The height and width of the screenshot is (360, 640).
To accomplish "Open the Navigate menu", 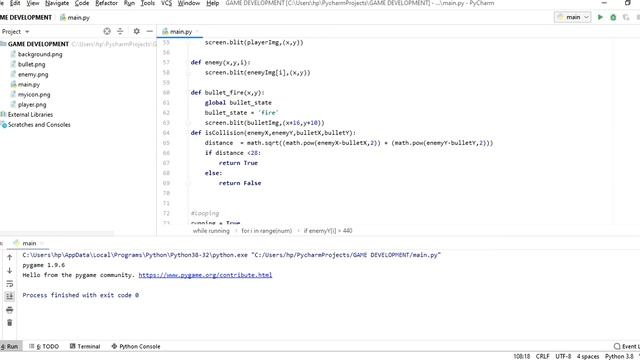I will coord(57,3).
